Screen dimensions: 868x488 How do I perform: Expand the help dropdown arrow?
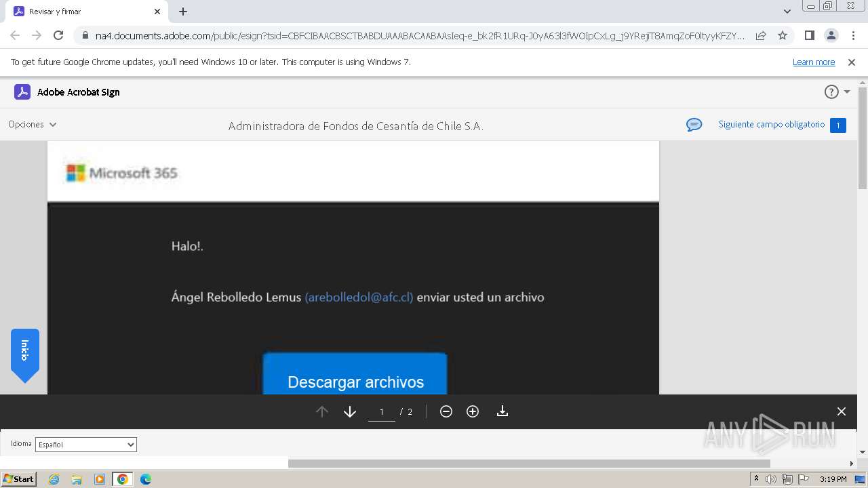[x=847, y=92]
